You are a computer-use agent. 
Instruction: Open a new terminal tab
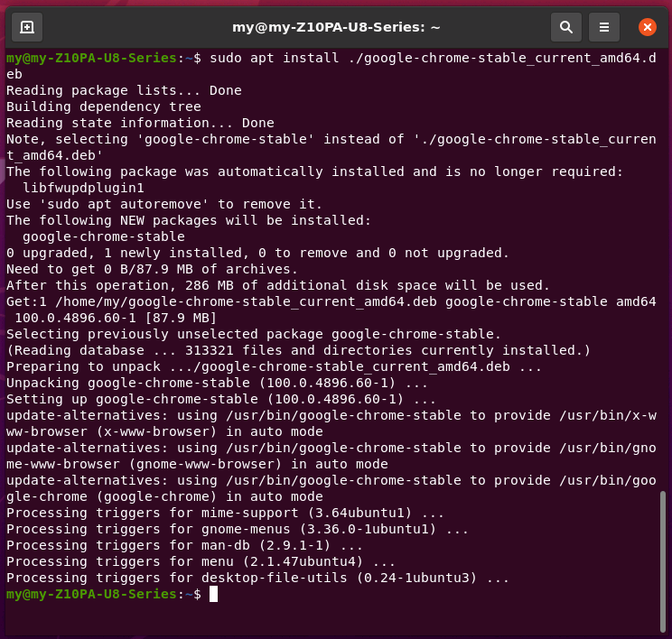[x=27, y=27]
